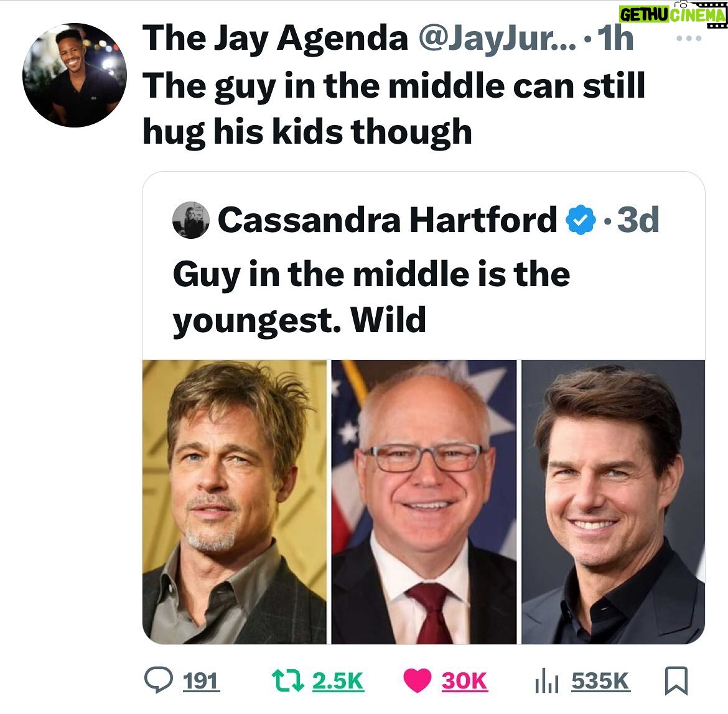
Task: Click the @JayJur... handle
Action: point(497,39)
